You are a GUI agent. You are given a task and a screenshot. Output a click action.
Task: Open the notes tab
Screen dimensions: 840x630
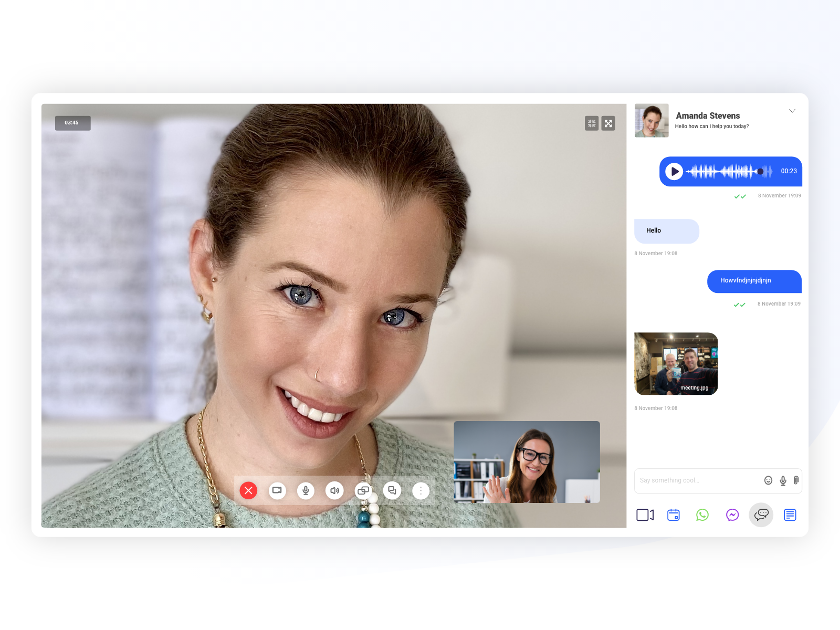pyautogui.click(x=790, y=515)
